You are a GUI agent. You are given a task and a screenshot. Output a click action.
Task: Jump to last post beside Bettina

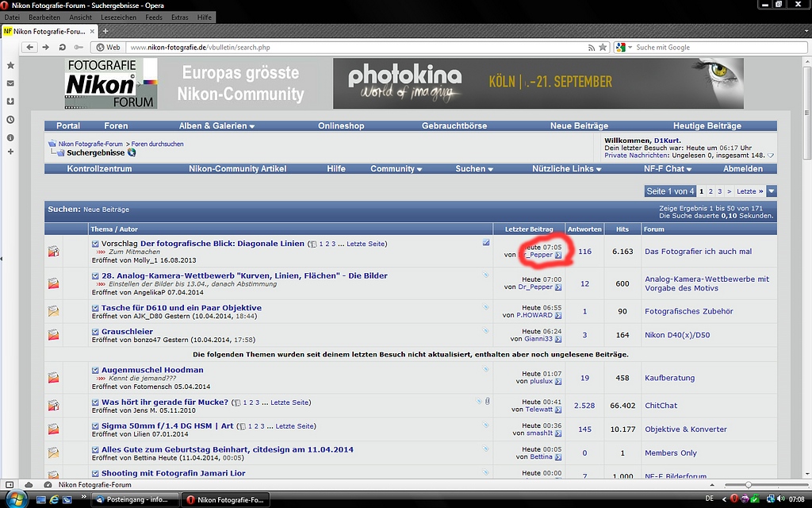(x=557, y=457)
